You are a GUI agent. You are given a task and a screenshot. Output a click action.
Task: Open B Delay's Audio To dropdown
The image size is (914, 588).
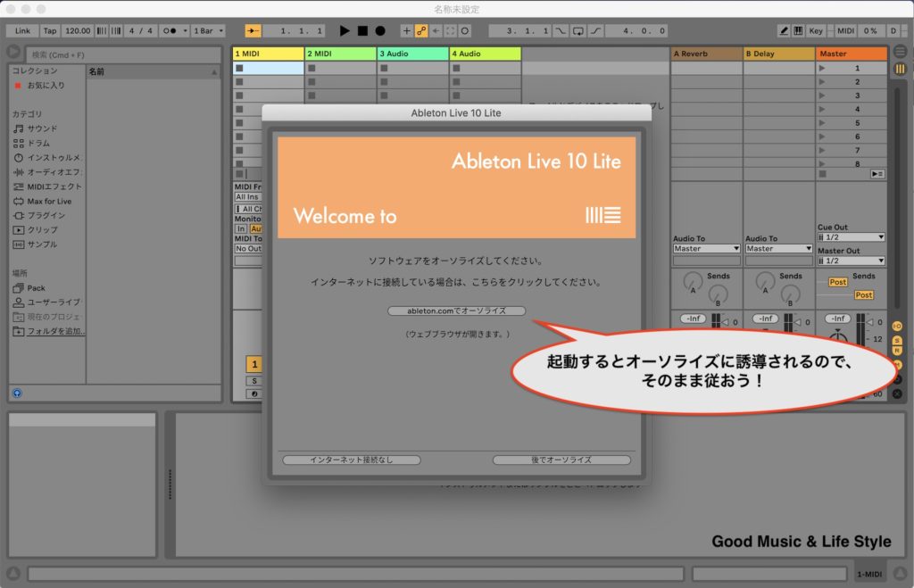tap(778, 248)
